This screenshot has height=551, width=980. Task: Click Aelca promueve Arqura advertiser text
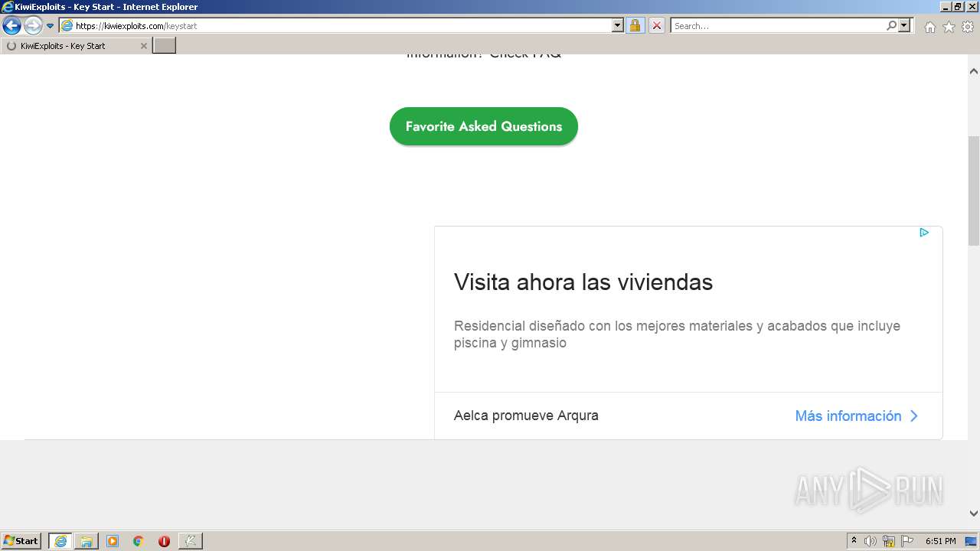[526, 416]
